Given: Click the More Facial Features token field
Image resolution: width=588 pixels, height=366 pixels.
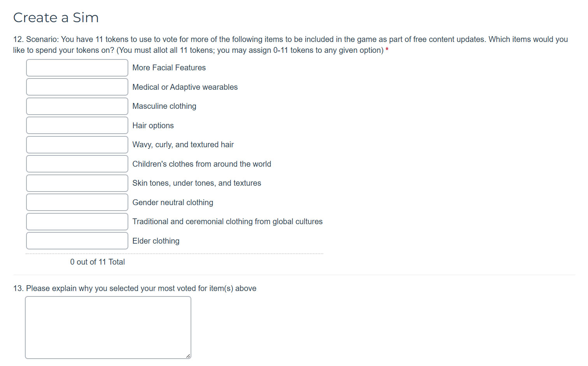Looking at the screenshot, I should coord(77,68).
